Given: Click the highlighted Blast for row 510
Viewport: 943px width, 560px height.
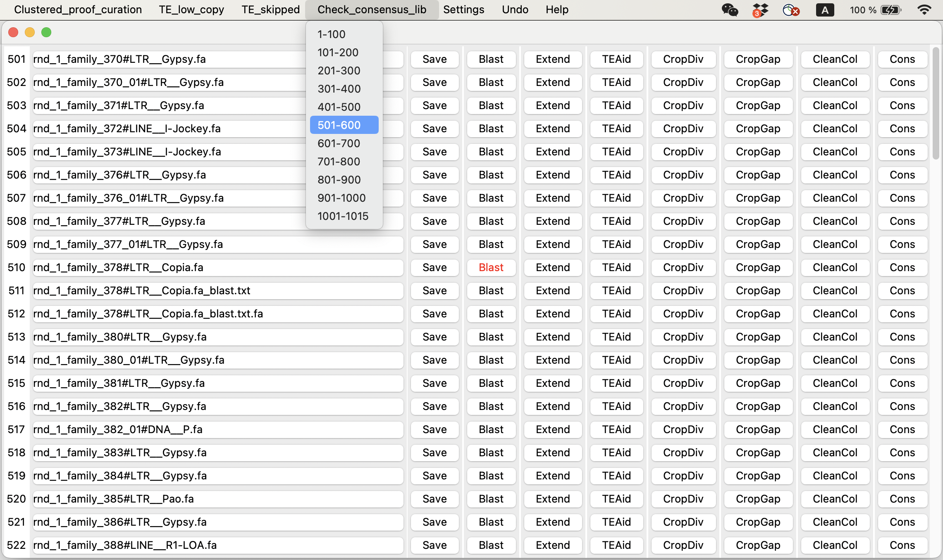Looking at the screenshot, I should [x=492, y=267].
